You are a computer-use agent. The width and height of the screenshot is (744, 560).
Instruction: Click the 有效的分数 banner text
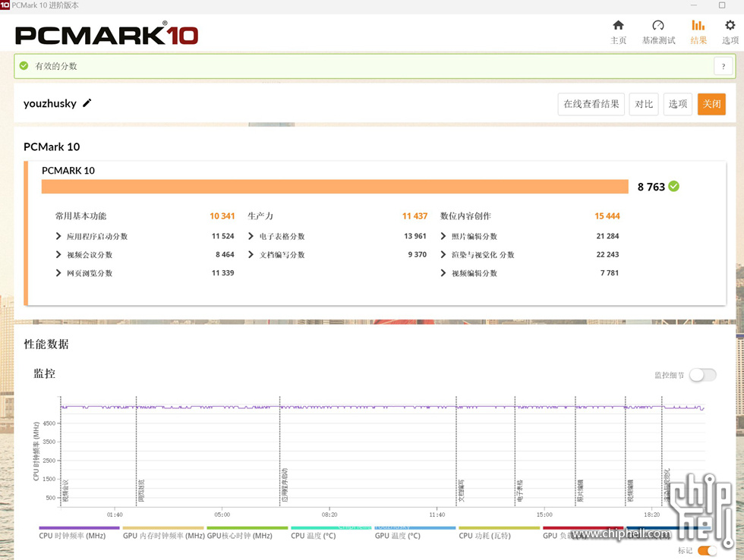click(x=56, y=66)
